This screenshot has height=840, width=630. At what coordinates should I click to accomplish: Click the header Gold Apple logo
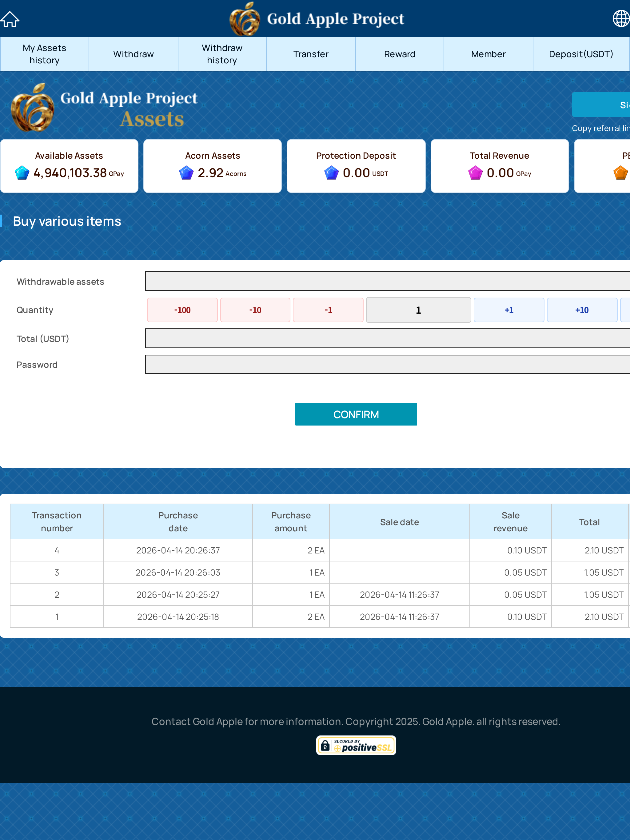(245, 19)
